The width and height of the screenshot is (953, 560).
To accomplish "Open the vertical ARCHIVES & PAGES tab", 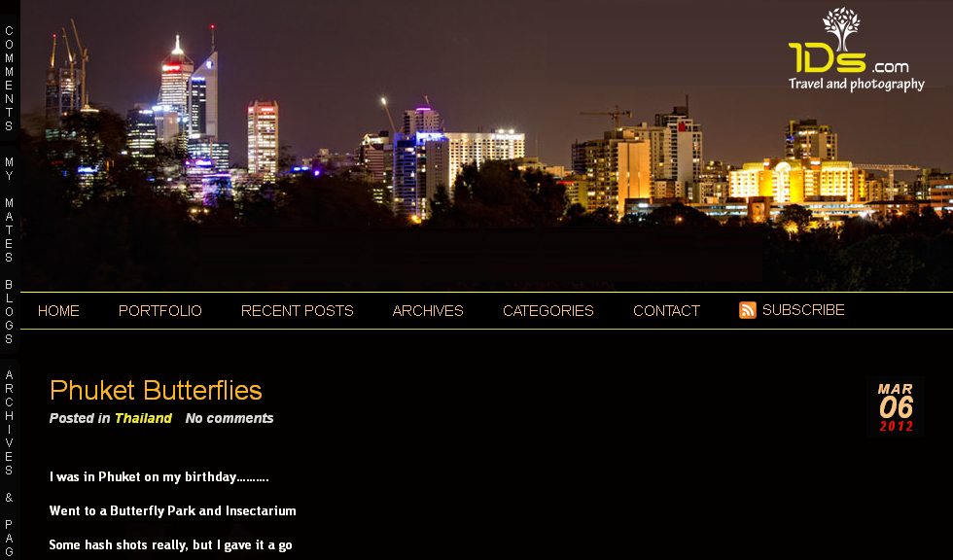I will tap(9, 464).
